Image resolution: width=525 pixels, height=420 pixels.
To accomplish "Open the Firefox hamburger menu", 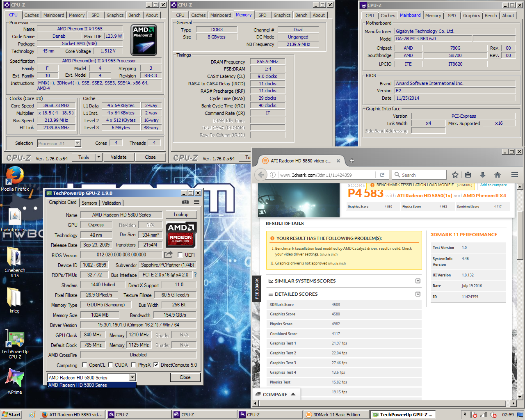I will (x=515, y=175).
